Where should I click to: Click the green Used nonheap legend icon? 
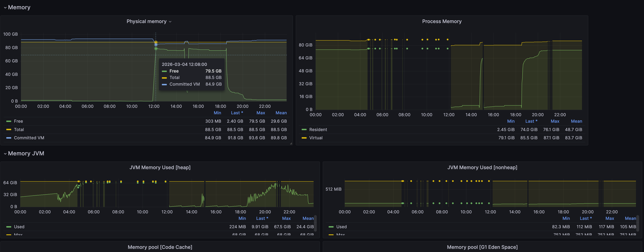pos(331,227)
